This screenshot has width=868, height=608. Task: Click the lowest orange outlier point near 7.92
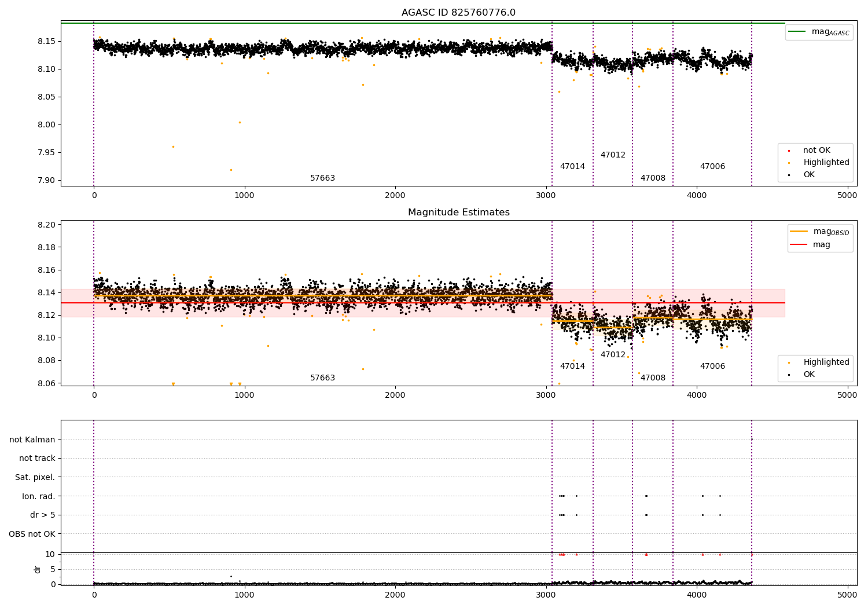coord(231,170)
